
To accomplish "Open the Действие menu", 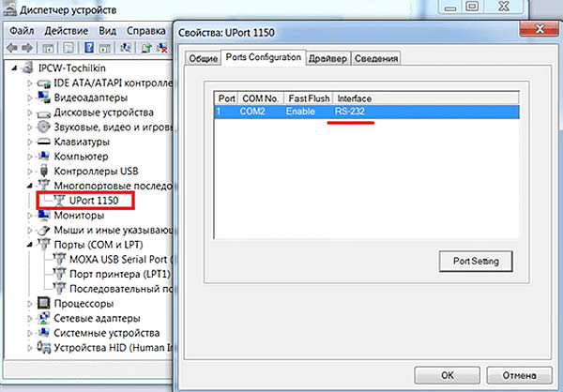I will coord(66,31).
